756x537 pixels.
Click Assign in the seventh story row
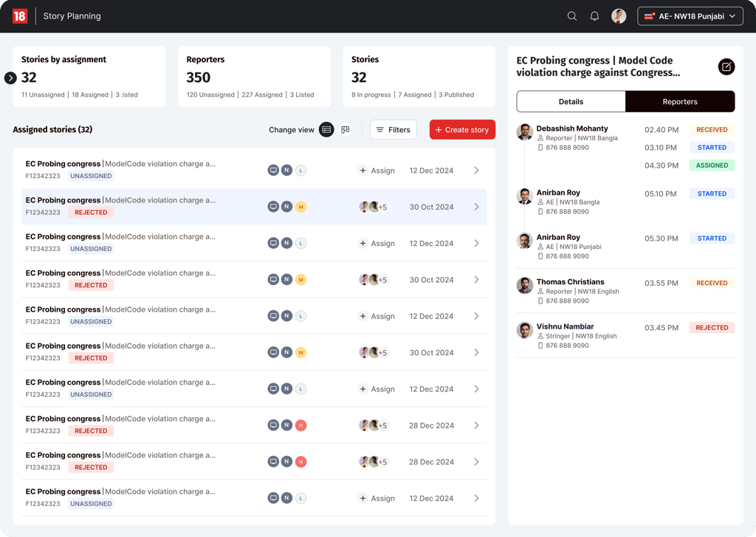click(x=377, y=389)
